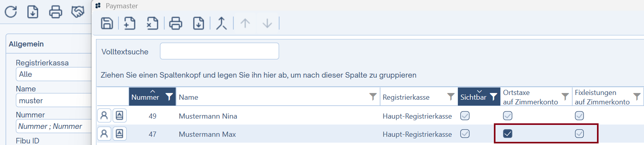Click the Fibu ID label
The width and height of the screenshot is (644, 145).
pos(28,141)
